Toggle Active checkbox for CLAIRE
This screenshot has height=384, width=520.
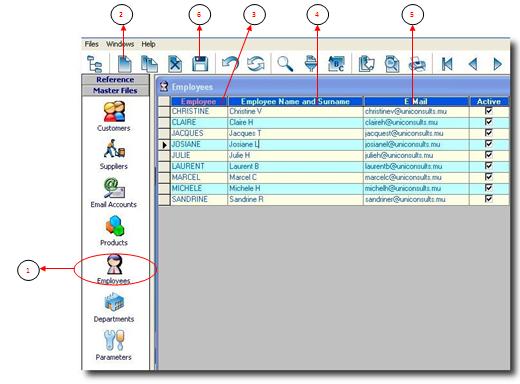pyautogui.click(x=489, y=122)
